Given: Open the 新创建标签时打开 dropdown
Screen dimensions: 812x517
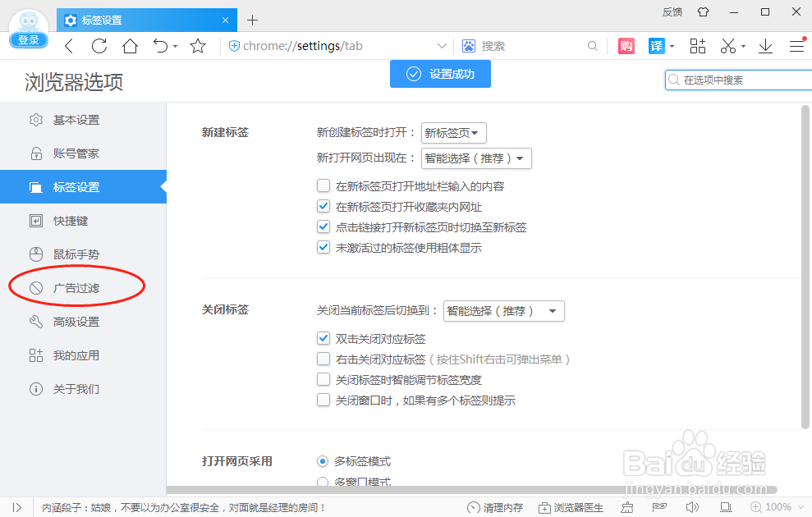Looking at the screenshot, I should [454, 132].
